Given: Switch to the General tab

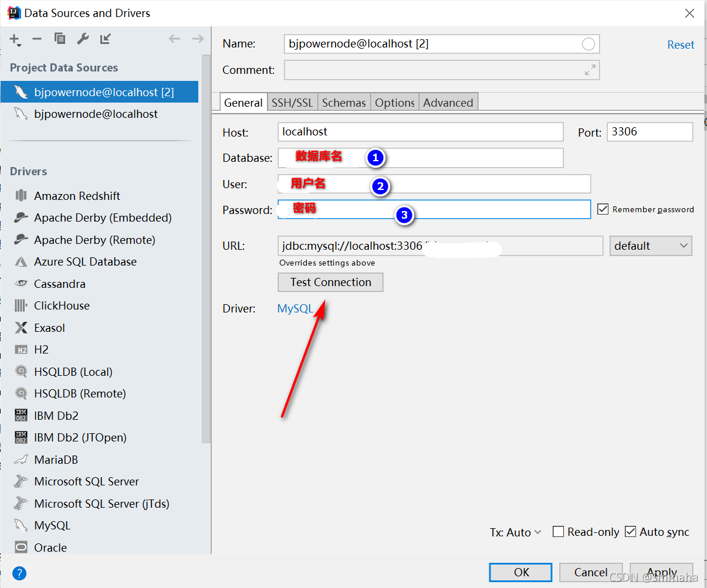Looking at the screenshot, I should click(243, 103).
